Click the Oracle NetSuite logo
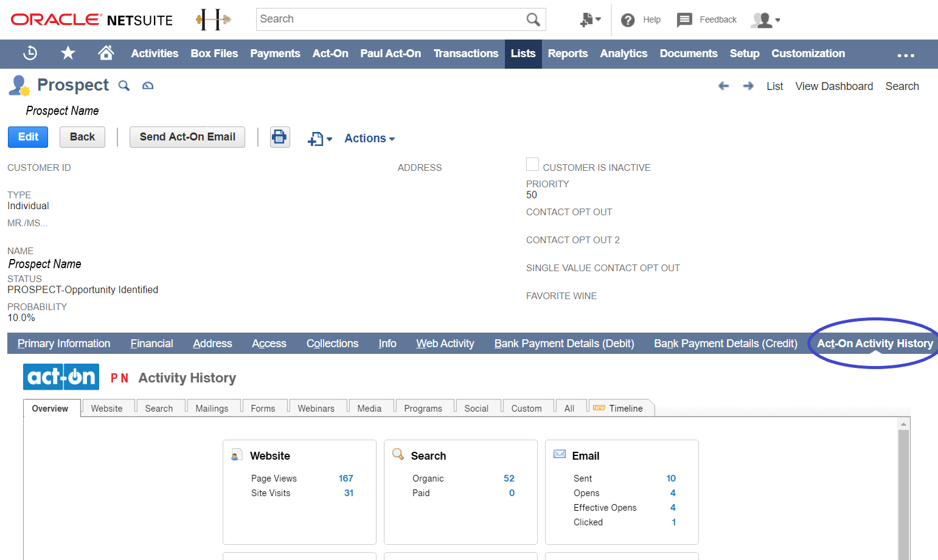 [x=92, y=19]
